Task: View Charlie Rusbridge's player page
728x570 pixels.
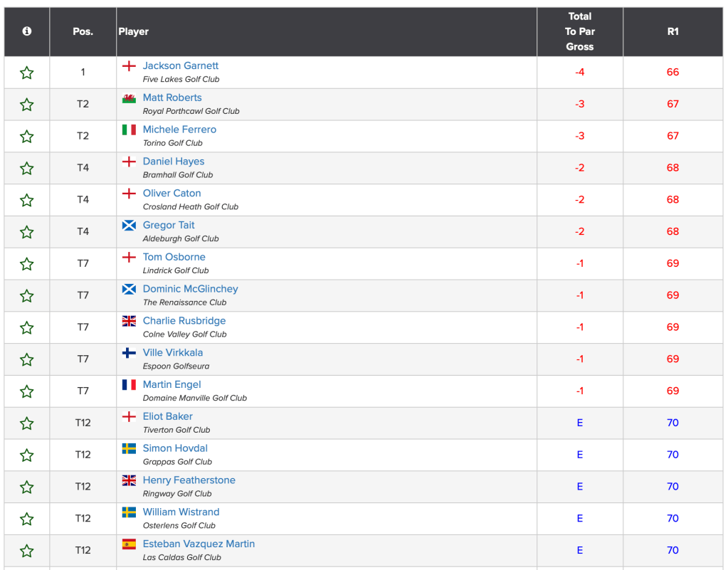Action: pyautogui.click(x=184, y=321)
